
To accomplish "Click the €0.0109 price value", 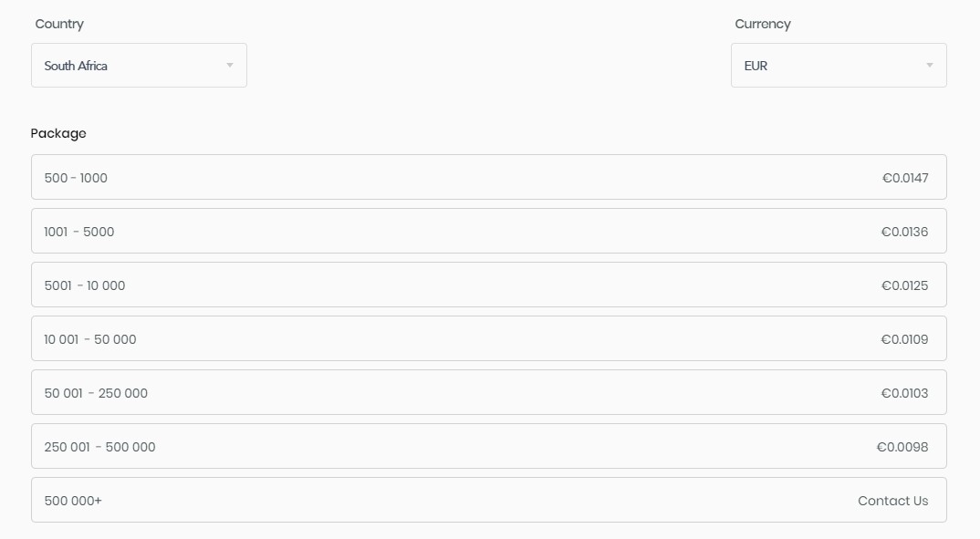I will pyautogui.click(x=904, y=339).
